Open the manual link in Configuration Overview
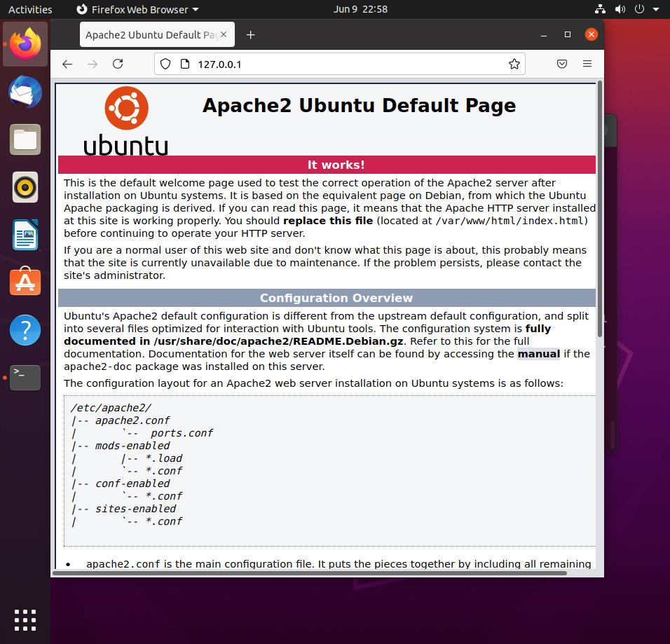This screenshot has height=644, width=670. click(538, 354)
